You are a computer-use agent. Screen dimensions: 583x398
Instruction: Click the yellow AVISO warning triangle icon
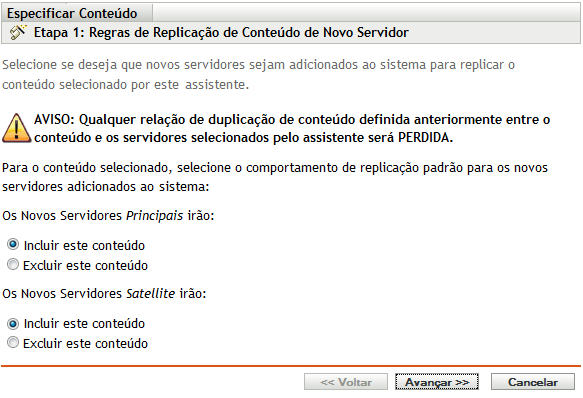(x=16, y=128)
